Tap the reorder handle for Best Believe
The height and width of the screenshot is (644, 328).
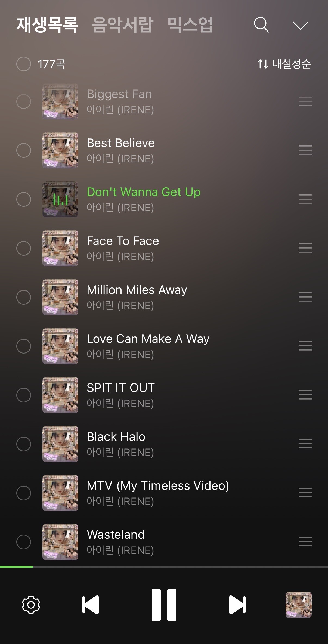tap(305, 150)
